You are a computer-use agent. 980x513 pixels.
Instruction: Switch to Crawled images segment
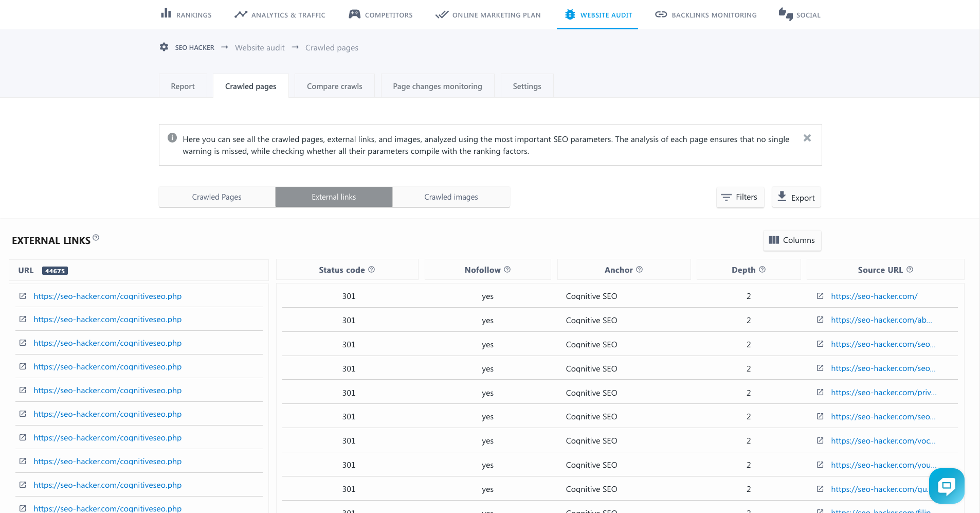[451, 197]
